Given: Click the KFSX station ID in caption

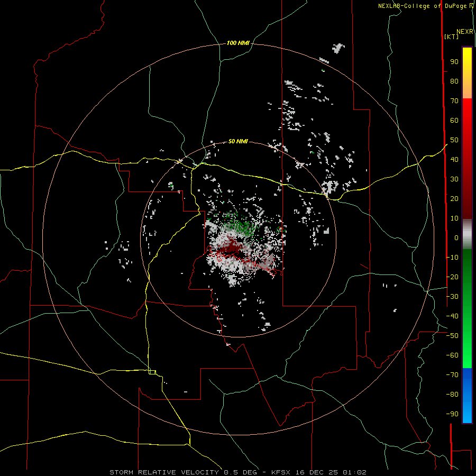Looking at the screenshot, I should 281,472.
